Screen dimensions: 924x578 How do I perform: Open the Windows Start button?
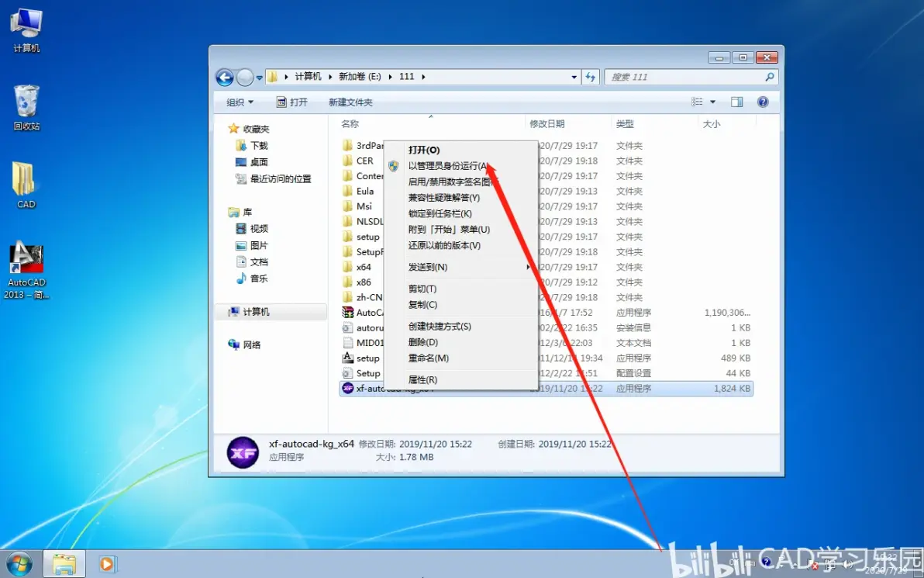point(19,565)
